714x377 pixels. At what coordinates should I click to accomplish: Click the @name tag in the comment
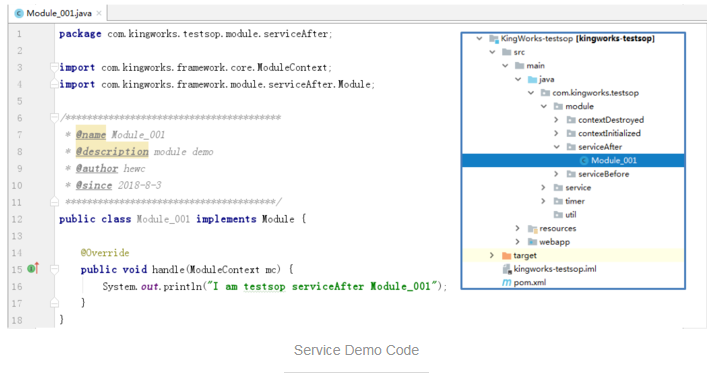pyautogui.click(x=91, y=134)
